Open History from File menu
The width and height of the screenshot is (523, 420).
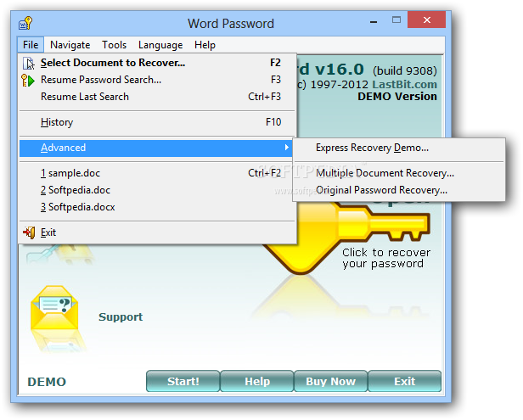tap(157, 122)
